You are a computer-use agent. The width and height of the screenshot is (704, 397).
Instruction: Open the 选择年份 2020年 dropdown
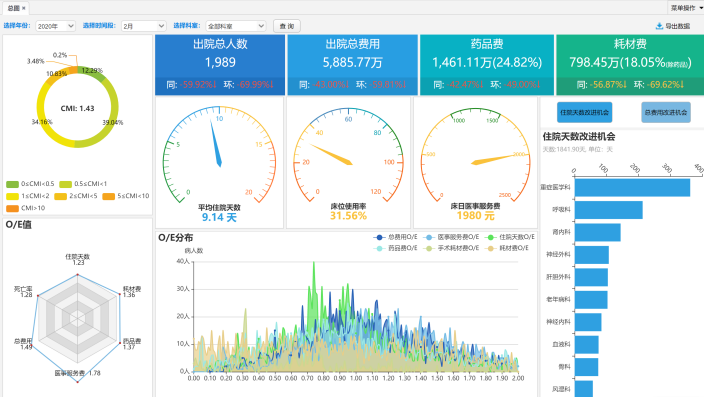(x=55, y=26)
